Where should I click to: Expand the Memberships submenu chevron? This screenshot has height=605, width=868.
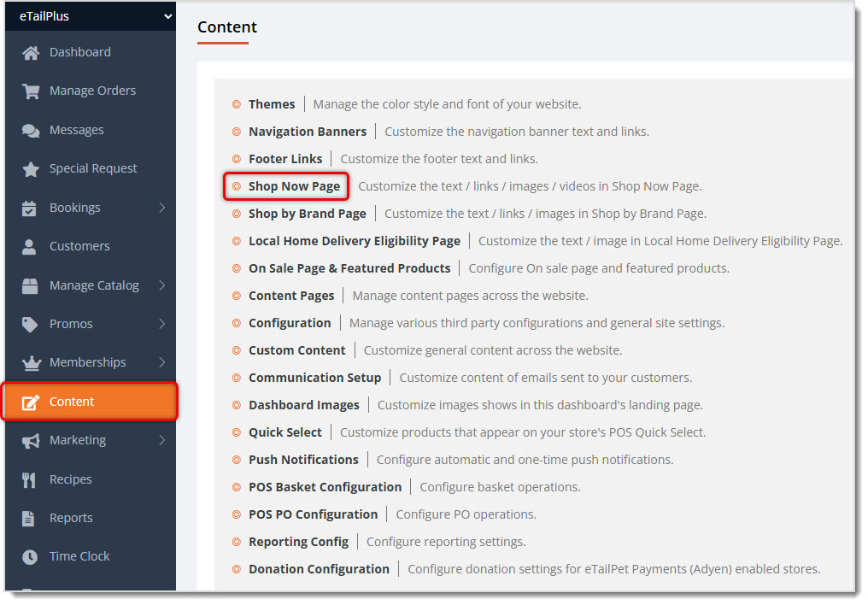[162, 362]
